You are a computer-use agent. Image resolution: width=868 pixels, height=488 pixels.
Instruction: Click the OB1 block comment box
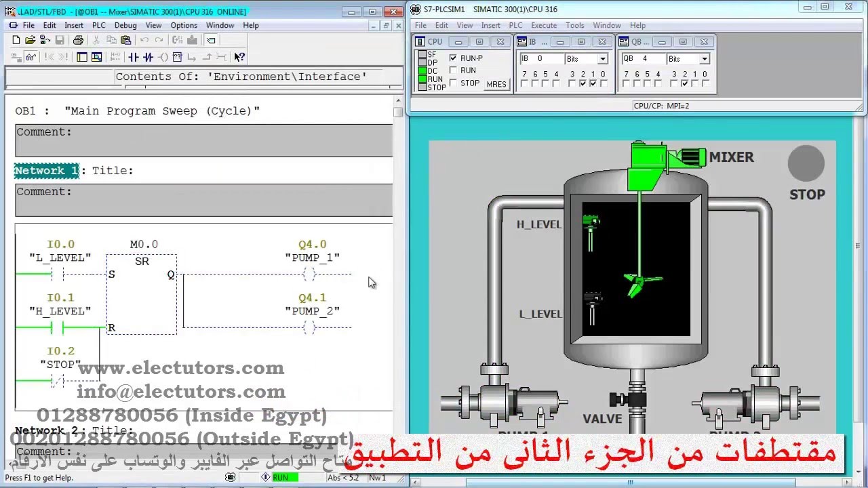(x=203, y=140)
